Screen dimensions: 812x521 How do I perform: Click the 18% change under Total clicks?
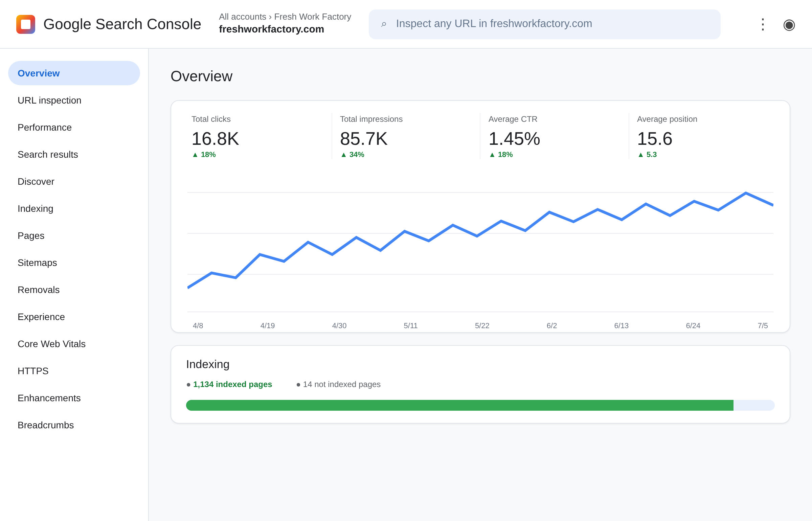204,155
